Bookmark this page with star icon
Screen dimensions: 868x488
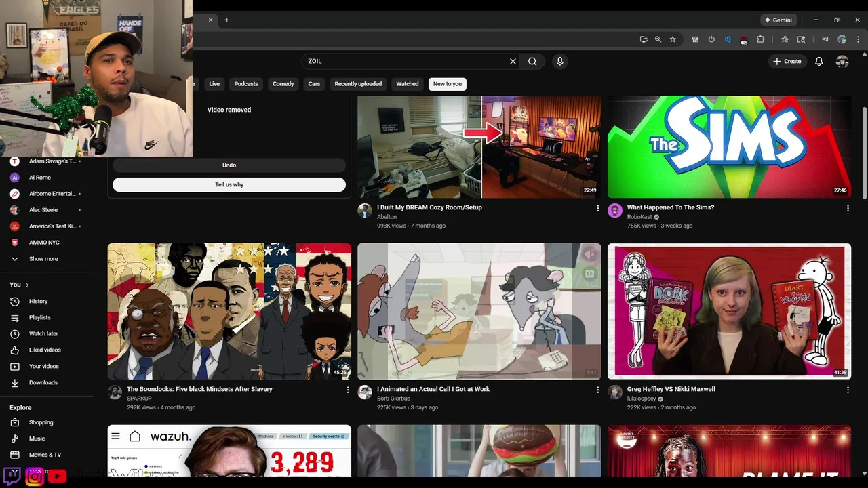point(673,39)
